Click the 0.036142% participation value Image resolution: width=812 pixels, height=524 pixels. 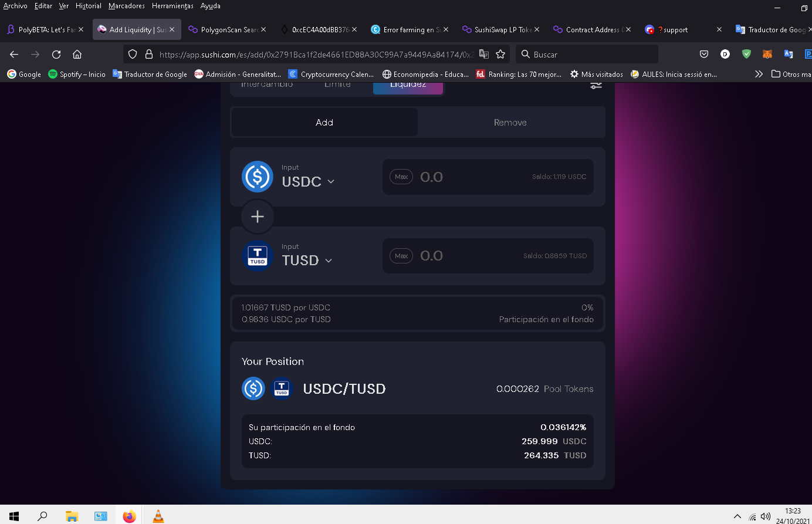563,427
